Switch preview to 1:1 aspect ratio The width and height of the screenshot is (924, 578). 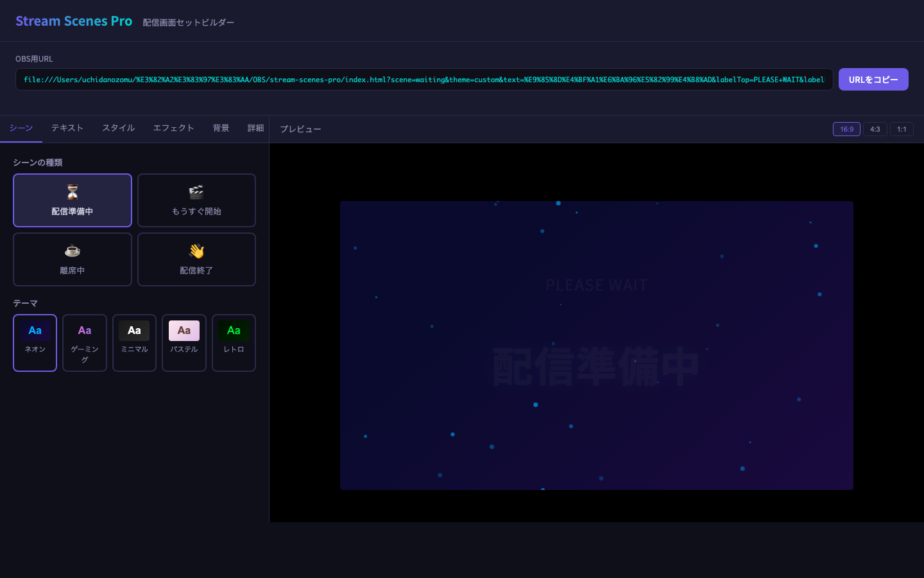point(902,129)
